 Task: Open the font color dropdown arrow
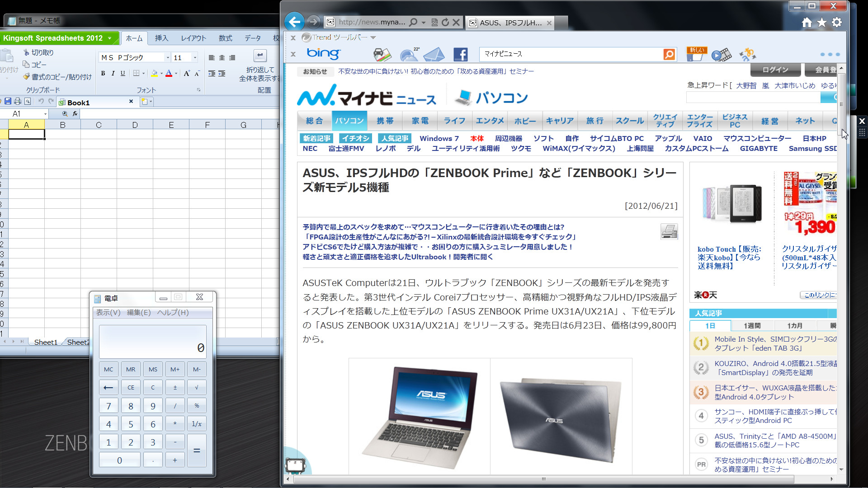click(x=176, y=73)
